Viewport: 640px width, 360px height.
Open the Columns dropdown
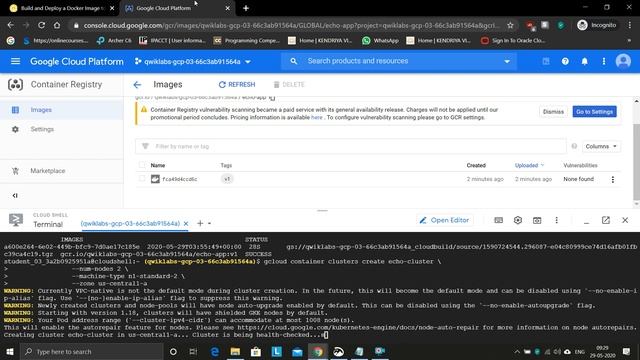pos(601,146)
